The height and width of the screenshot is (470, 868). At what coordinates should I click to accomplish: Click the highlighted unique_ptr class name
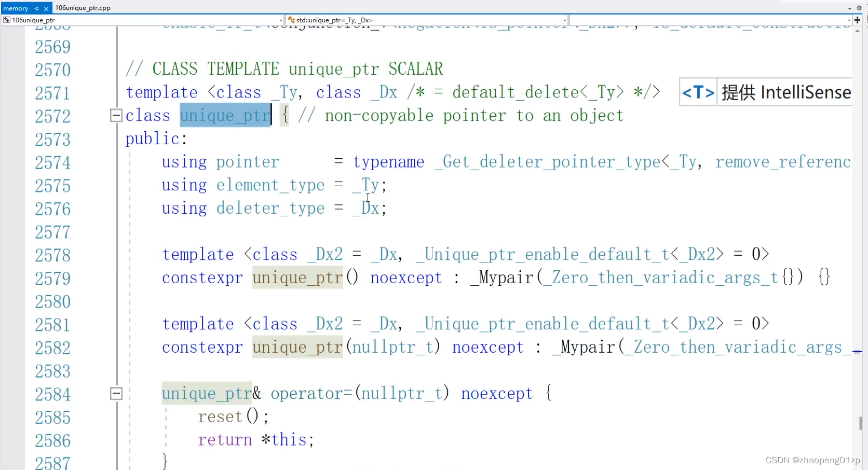click(225, 116)
